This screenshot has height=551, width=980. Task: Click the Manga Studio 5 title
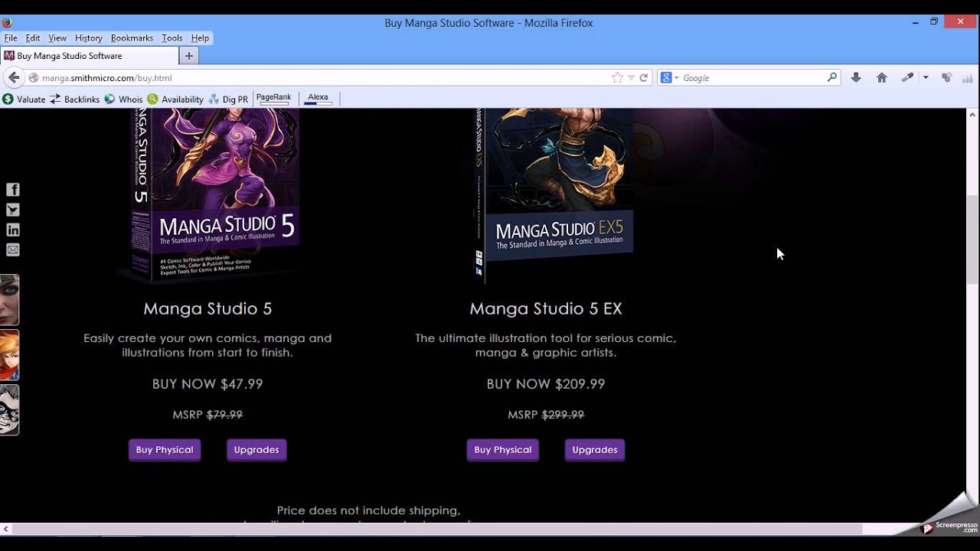coord(207,308)
